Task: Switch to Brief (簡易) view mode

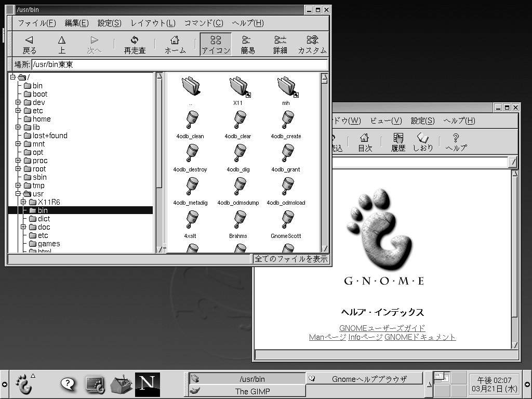Action: (x=248, y=45)
